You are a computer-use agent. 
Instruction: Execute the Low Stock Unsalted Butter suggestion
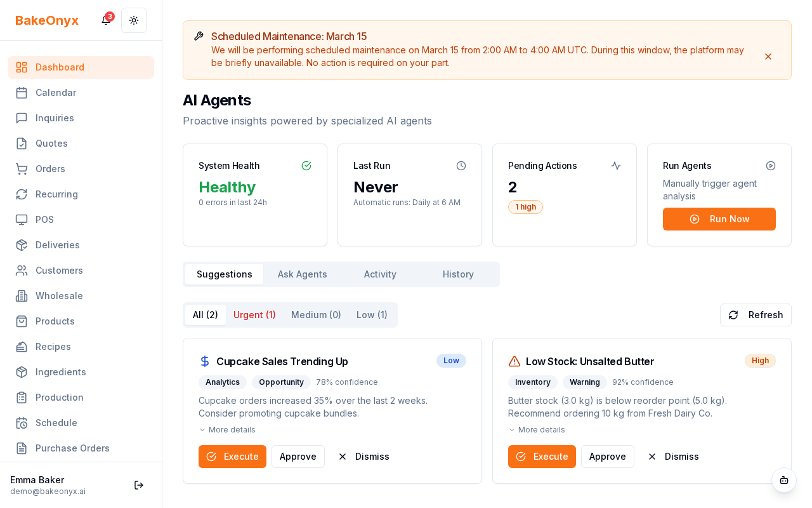(542, 457)
